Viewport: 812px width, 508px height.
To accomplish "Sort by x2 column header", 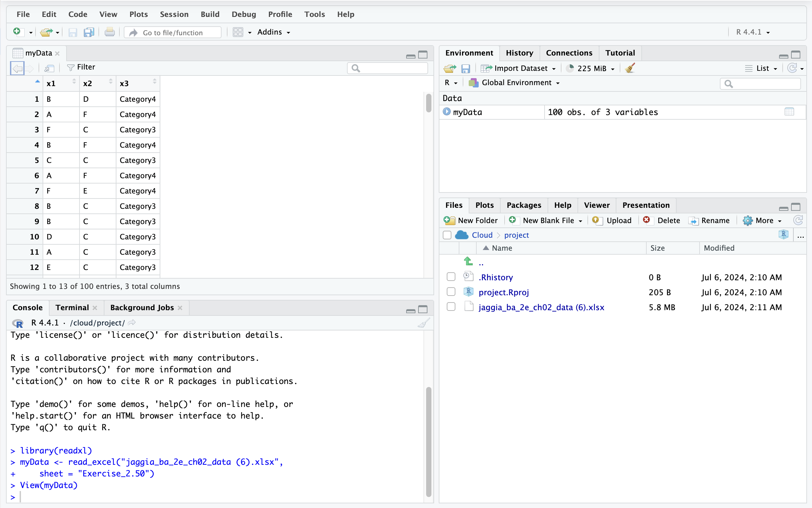I will click(x=98, y=83).
